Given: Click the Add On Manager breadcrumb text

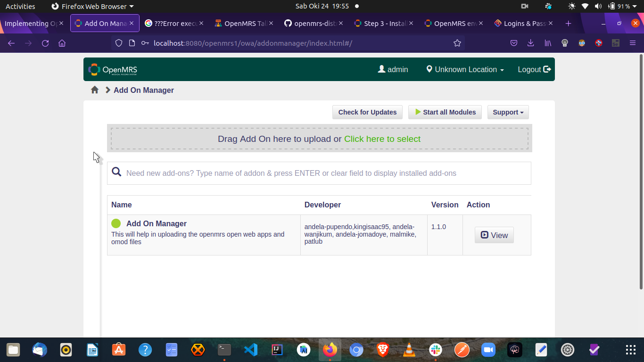Looking at the screenshot, I should click(x=144, y=90).
